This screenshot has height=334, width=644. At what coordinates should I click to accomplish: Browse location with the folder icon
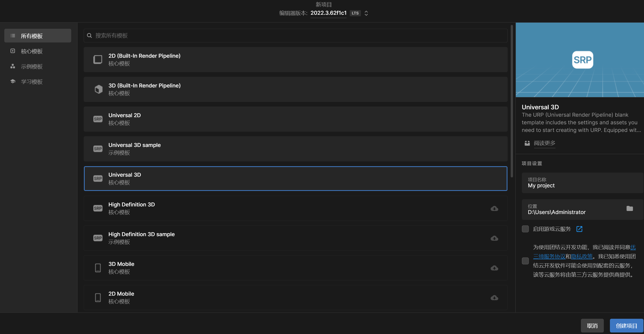[630, 208]
